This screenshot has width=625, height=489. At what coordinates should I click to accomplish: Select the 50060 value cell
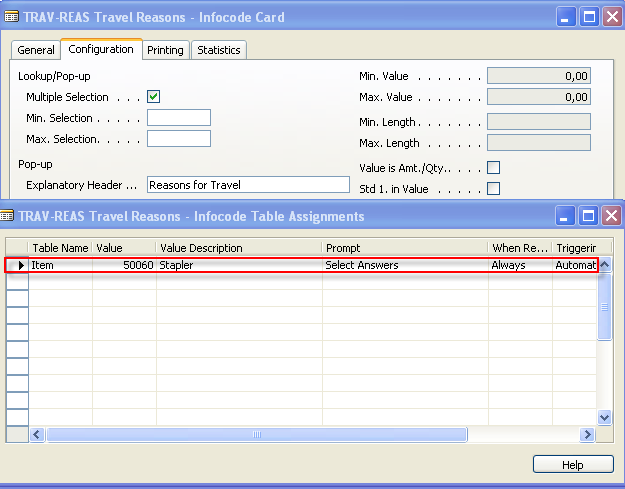click(124, 265)
